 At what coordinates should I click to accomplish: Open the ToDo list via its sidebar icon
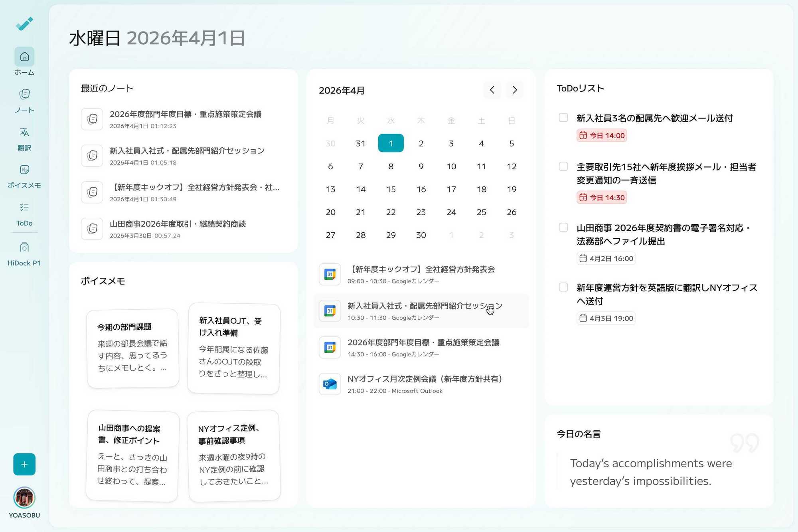(24, 207)
